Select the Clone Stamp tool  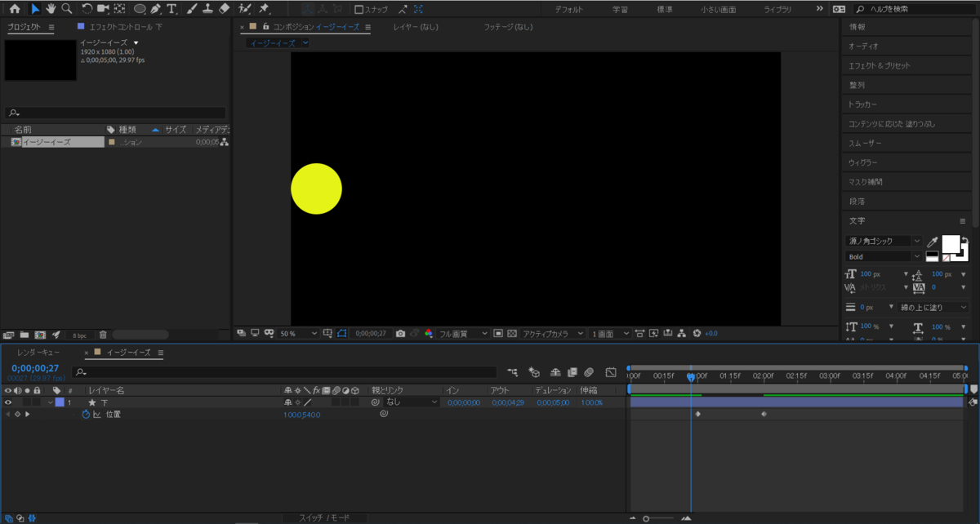tap(207, 9)
